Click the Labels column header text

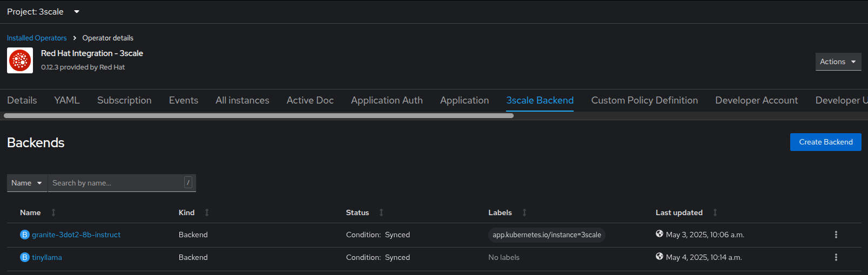tap(500, 212)
